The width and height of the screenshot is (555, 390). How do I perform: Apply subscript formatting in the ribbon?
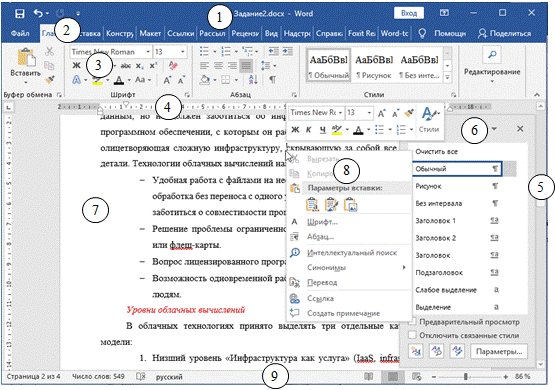pos(140,66)
